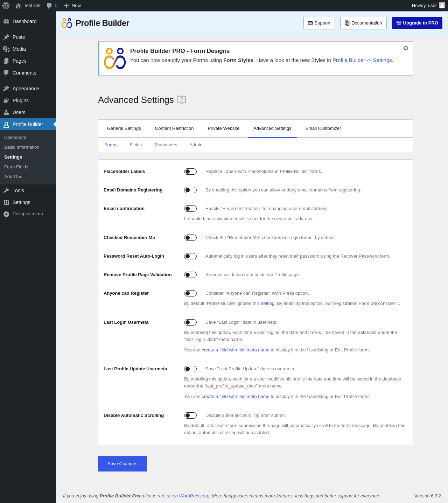The height and width of the screenshot is (503, 448).
Task: Open the General Settings tab
Action: point(124,128)
